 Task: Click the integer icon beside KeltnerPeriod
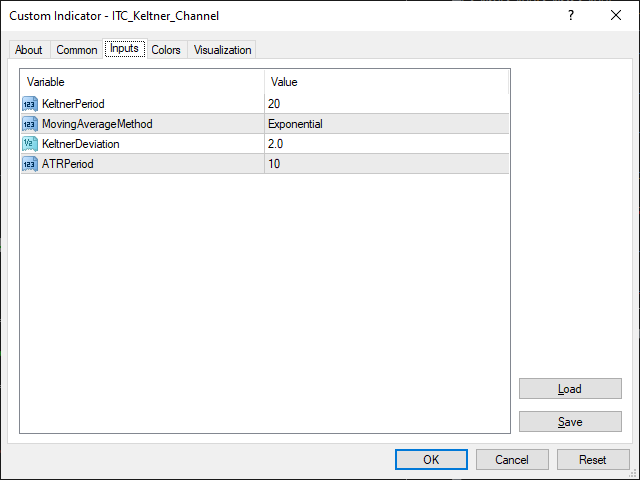tap(30, 104)
